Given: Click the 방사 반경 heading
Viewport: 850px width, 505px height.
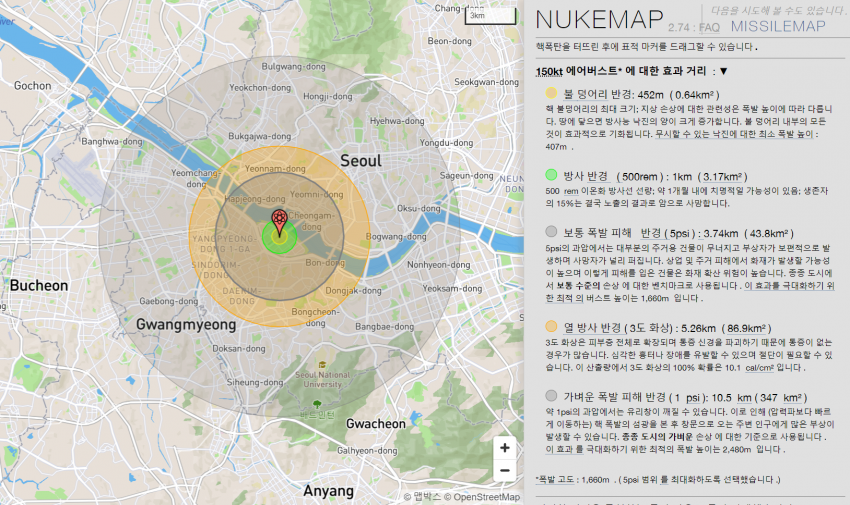Looking at the screenshot, I should point(585,177).
